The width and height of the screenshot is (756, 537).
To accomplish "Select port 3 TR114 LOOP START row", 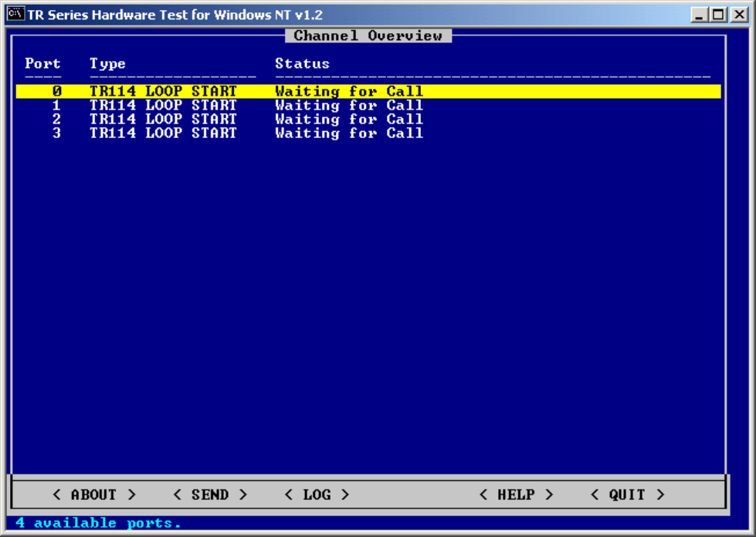I will pos(368,133).
